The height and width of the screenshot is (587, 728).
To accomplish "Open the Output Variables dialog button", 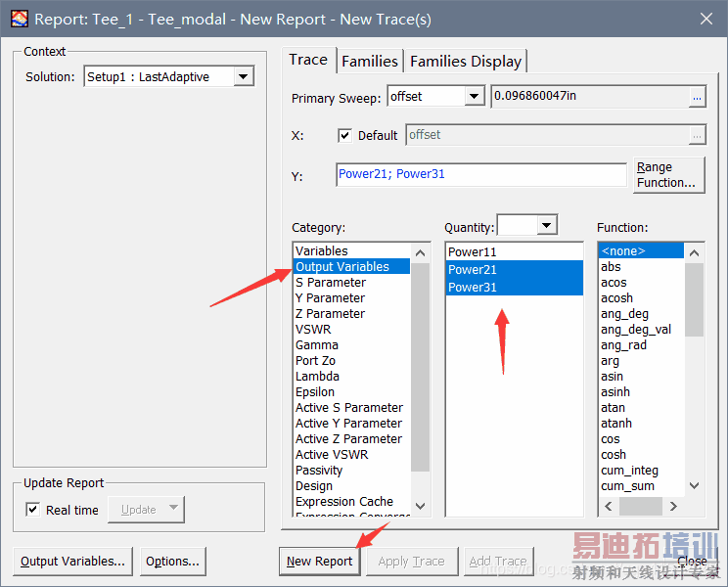I will point(72,562).
